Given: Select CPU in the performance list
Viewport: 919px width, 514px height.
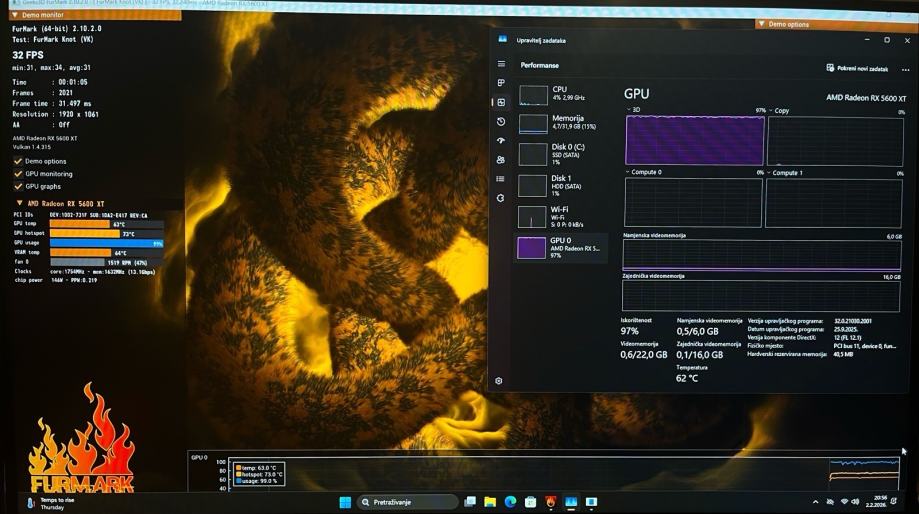Looking at the screenshot, I should (561, 94).
